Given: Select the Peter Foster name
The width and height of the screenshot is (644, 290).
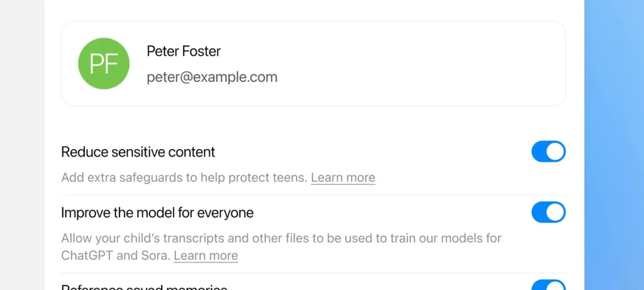Looking at the screenshot, I should tap(184, 51).
